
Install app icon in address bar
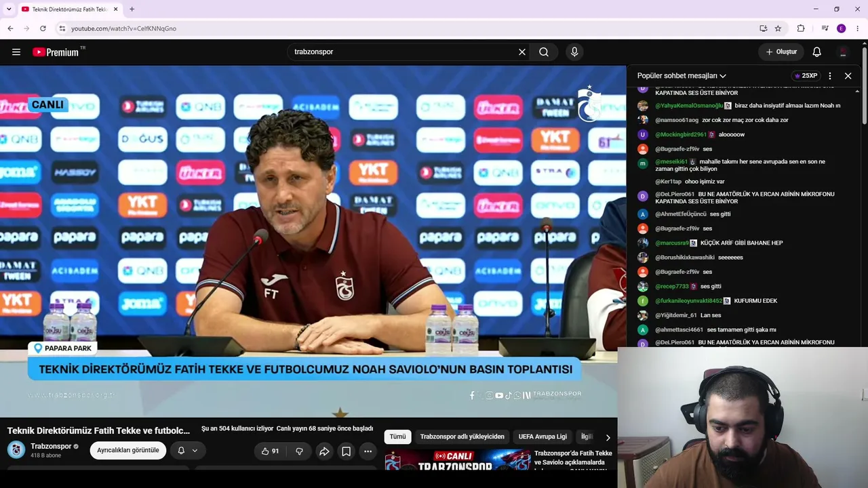[764, 28]
